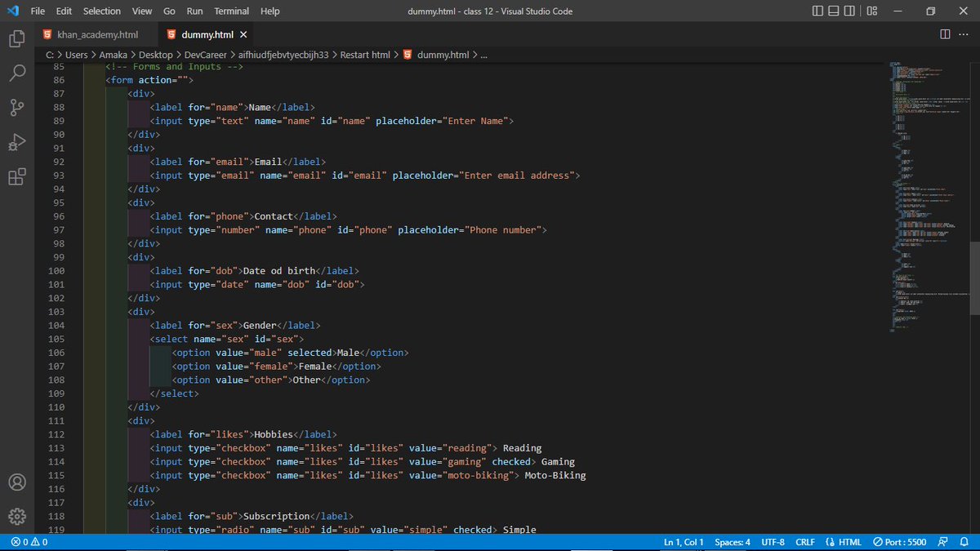This screenshot has width=980, height=551.
Task: Open the Help menu
Action: tap(269, 11)
